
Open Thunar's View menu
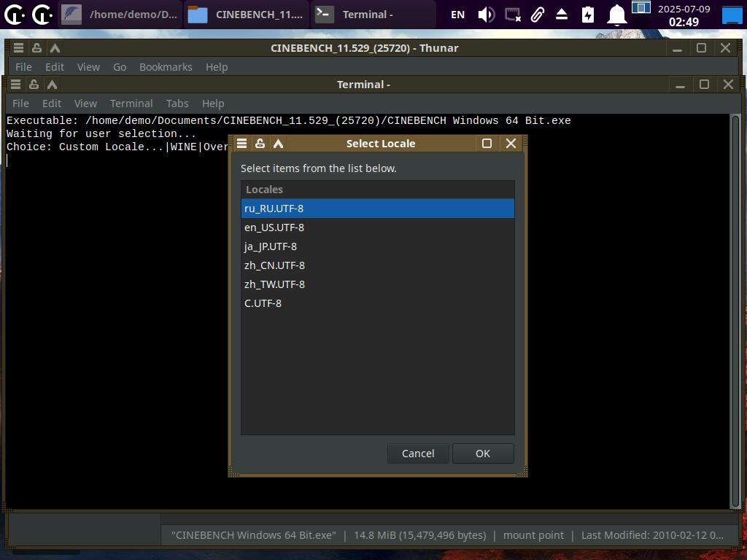(88, 67)
